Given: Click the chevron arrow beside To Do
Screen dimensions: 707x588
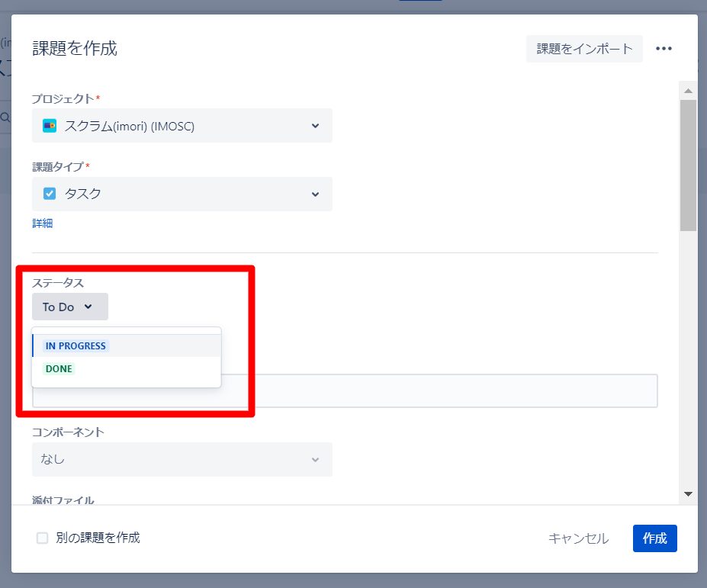Looking at the screenshot, I should coord(88,307).
